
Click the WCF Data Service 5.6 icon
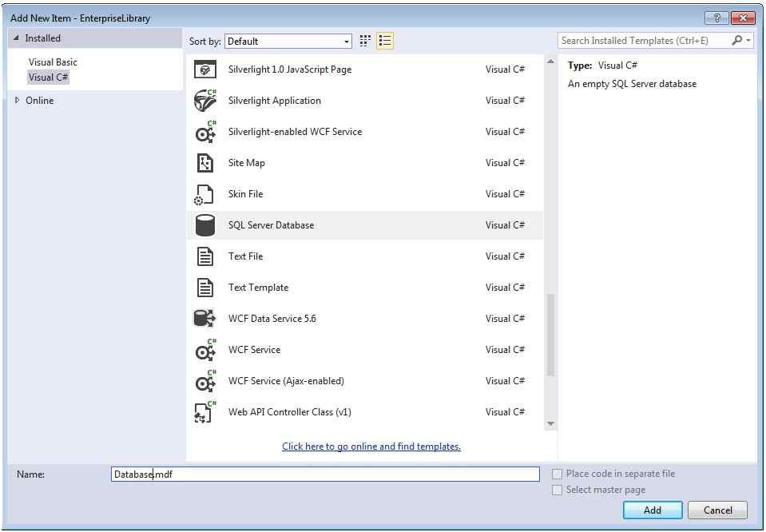[204, 318]
